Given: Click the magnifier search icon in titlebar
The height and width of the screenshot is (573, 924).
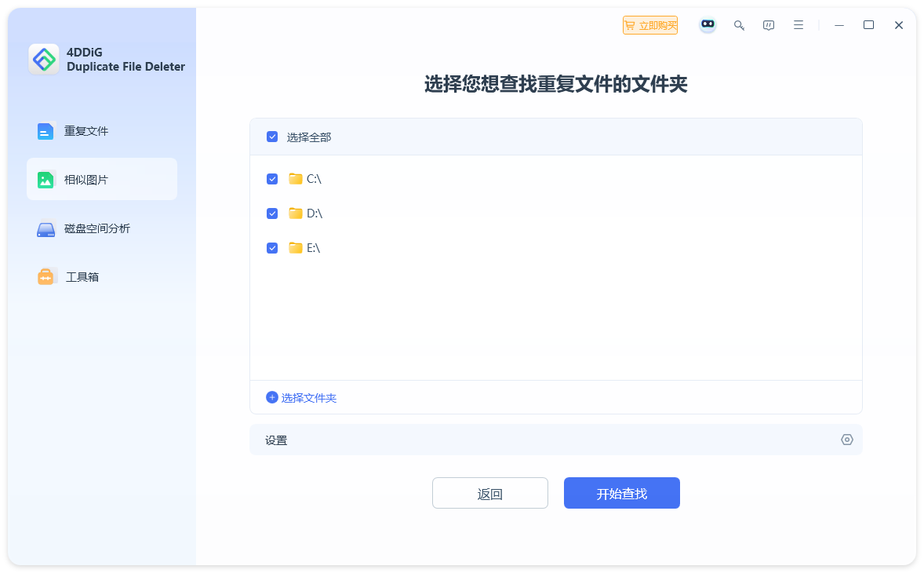Looking at the screenshot, I should point(738,24).
